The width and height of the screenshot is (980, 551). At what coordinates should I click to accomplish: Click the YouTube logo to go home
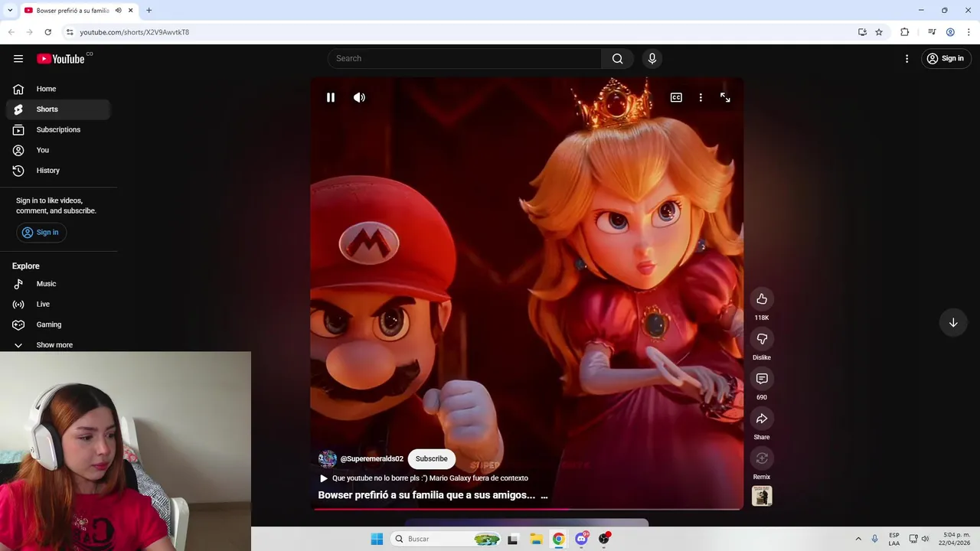60,59
